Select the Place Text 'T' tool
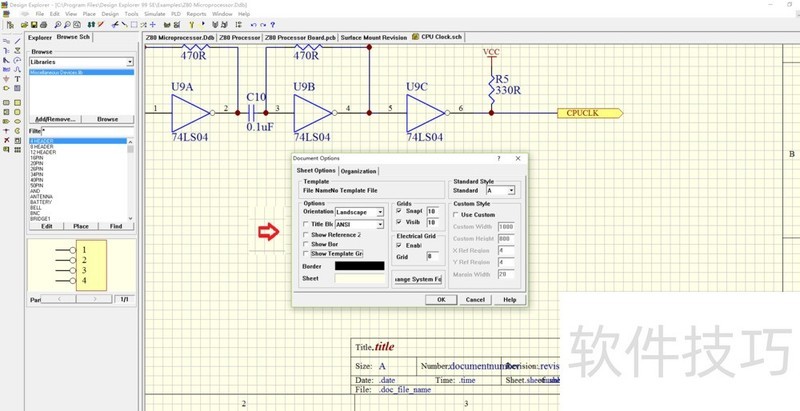This screenshot has width=800, height=411. point(18,77)
